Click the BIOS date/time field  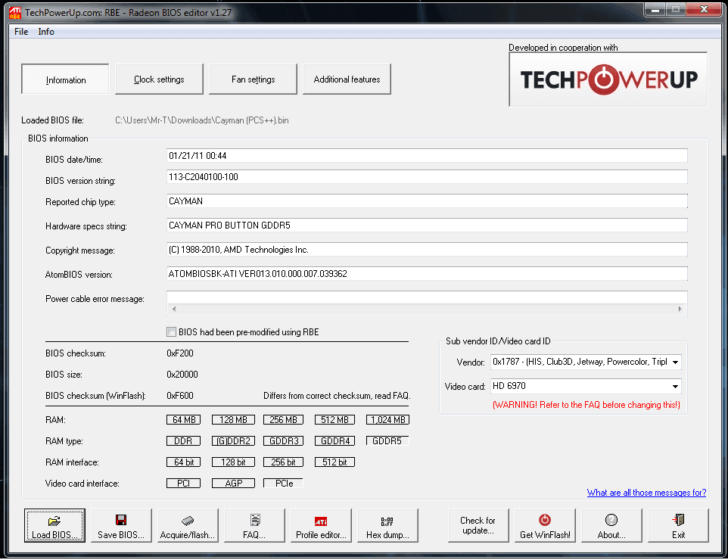click(x=427, y=156)
